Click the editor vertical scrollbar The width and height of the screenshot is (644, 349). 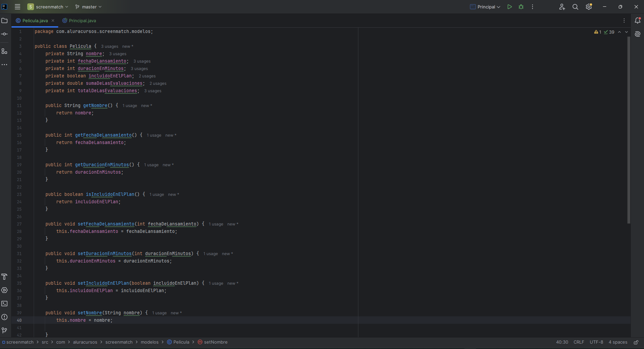click(x=629, y=130)
